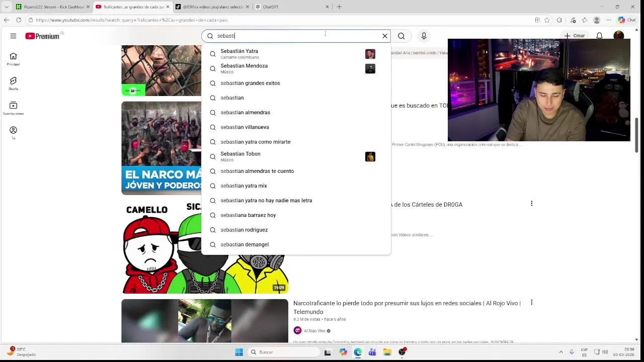This screenshot has width=644, height=362.
Task: Open the 'El narco más joven' video thumbnail
Action: 161,148
